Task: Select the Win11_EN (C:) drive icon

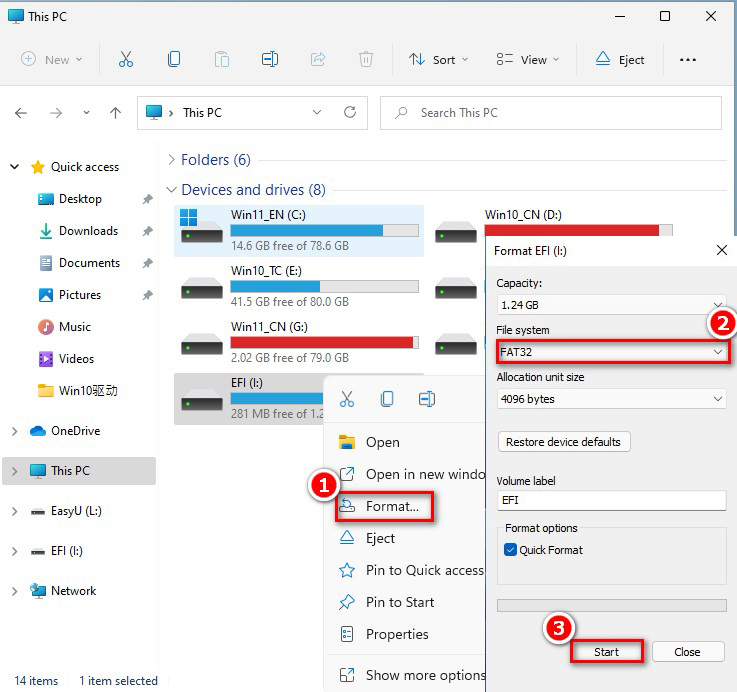Action: pyautogui.click(x=202, y=227)
